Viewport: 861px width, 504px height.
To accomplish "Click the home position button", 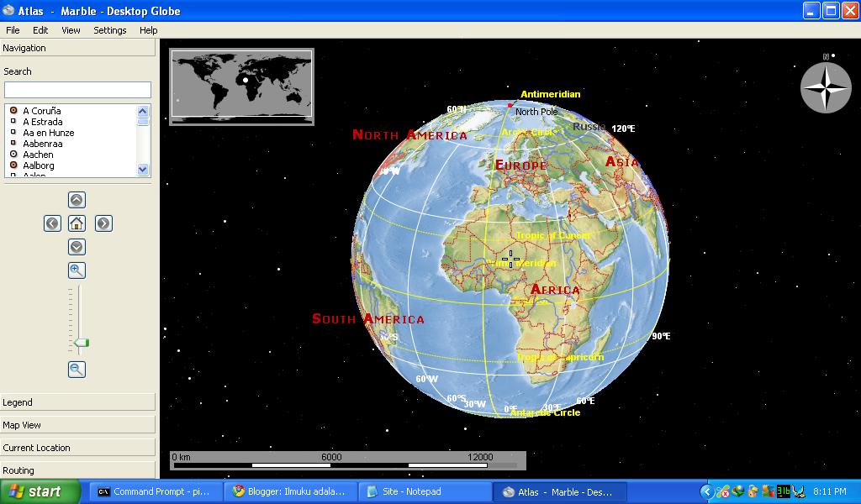I will tap(77, 223).
